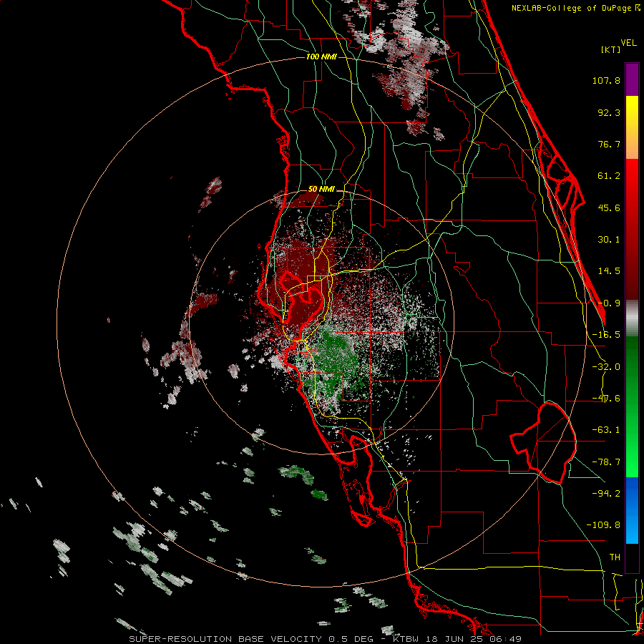Pick the green segment of the velocity color bar

click(x=632, y=406)
